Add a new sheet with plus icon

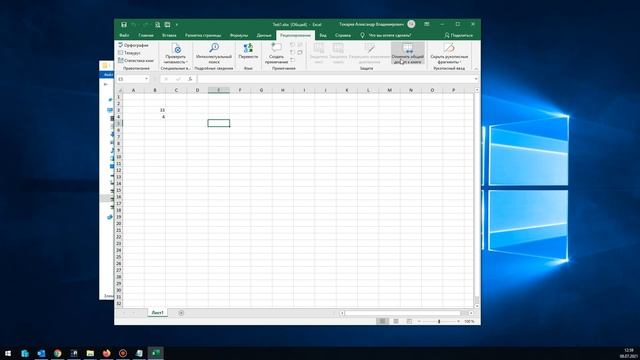pos(181,313)
